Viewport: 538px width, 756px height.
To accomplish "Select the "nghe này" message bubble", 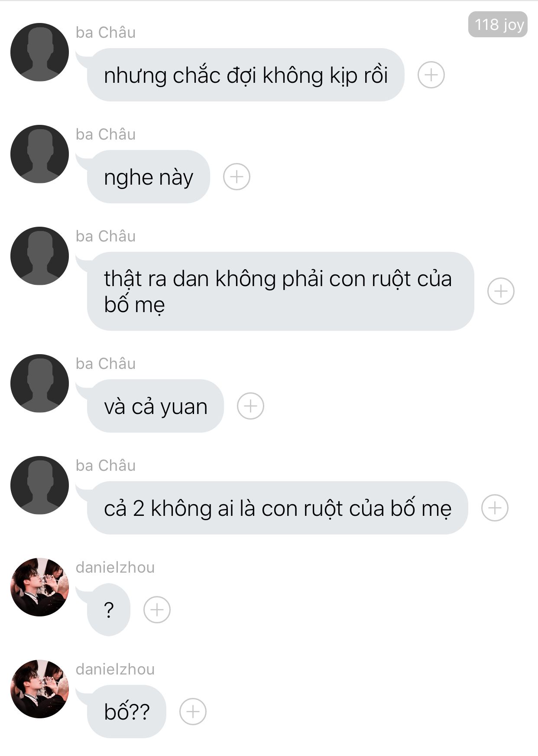I will pos(149,177).
